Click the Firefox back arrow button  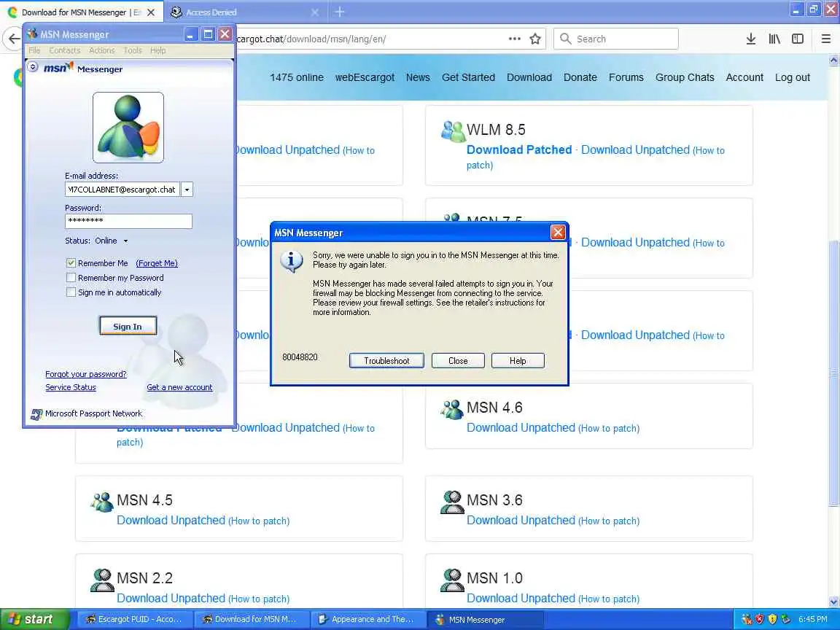pyautogui.click(x=13, y=39)
